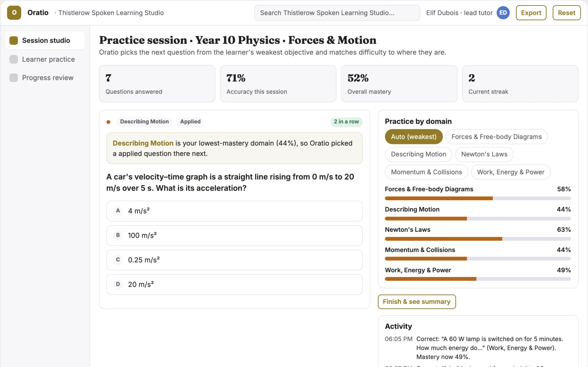Click the Work, Energy & Power mastery bar
Viewport: 588px width, 367px height.
(x=478, y=279)
